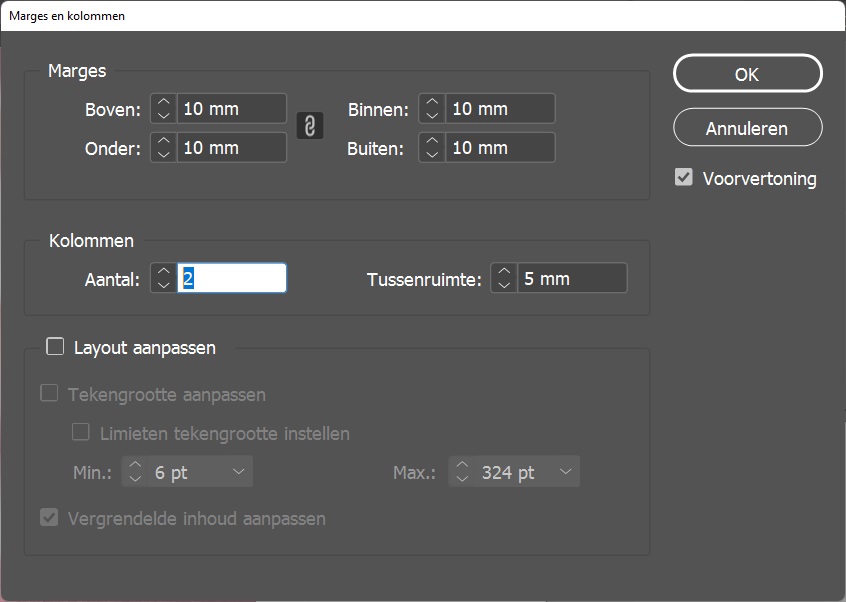
Task: Decrease the Max. font size with down arrow
Action: (462, 478)
